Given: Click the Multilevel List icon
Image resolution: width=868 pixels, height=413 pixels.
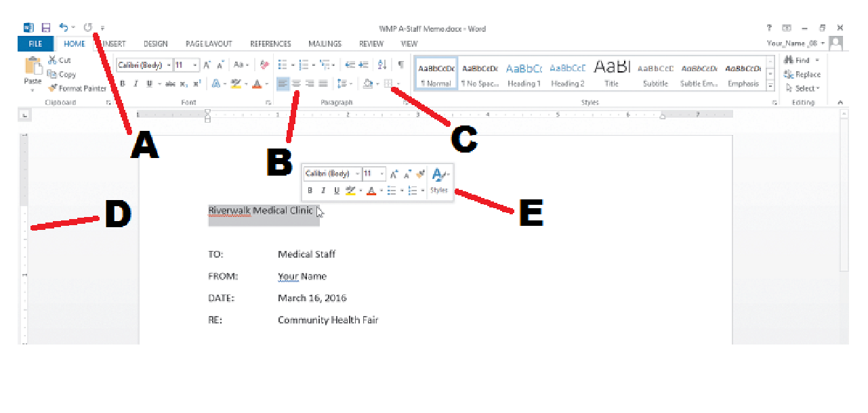Looking at the screenshot, I should (324, 65).
